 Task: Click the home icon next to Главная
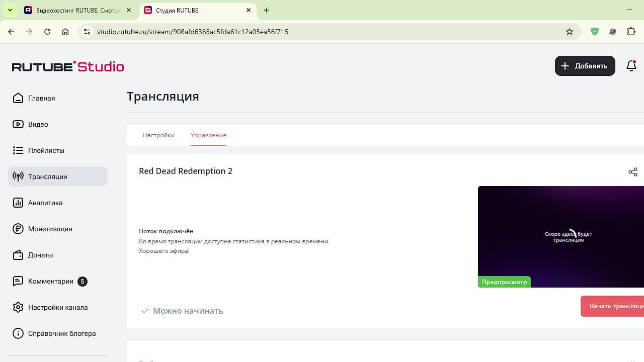(18, 98)
